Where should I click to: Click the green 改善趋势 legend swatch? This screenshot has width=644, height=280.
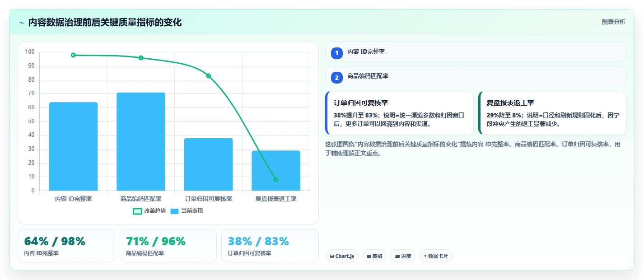coord(137,211)
